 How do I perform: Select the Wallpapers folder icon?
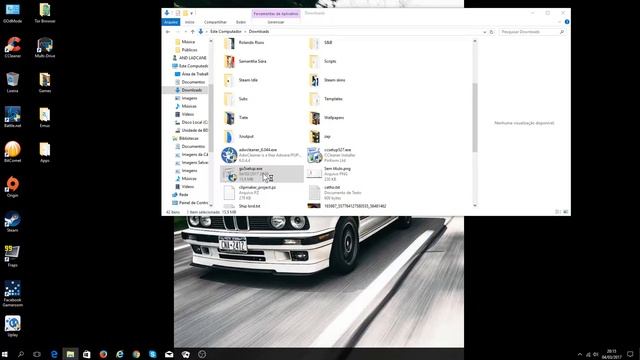coord(314,118)
